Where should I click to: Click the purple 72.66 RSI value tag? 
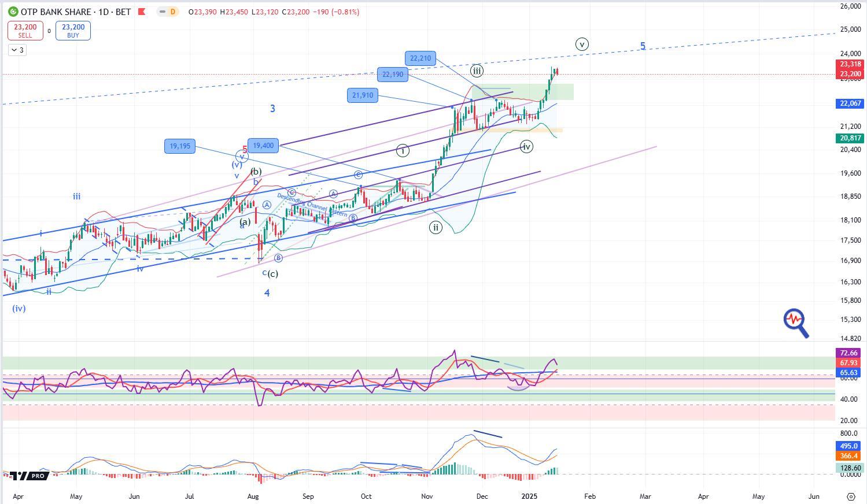(848, 353)
